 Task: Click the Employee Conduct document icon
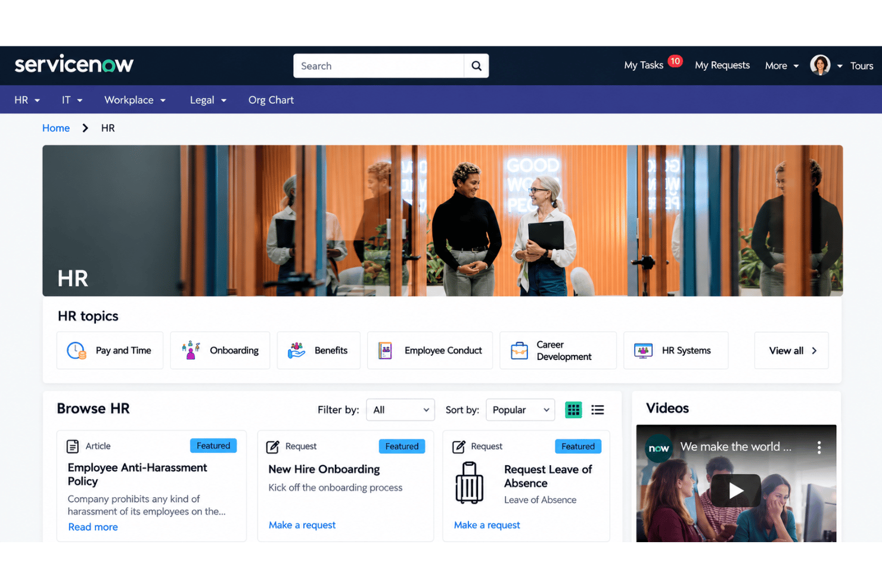point(385,350)
